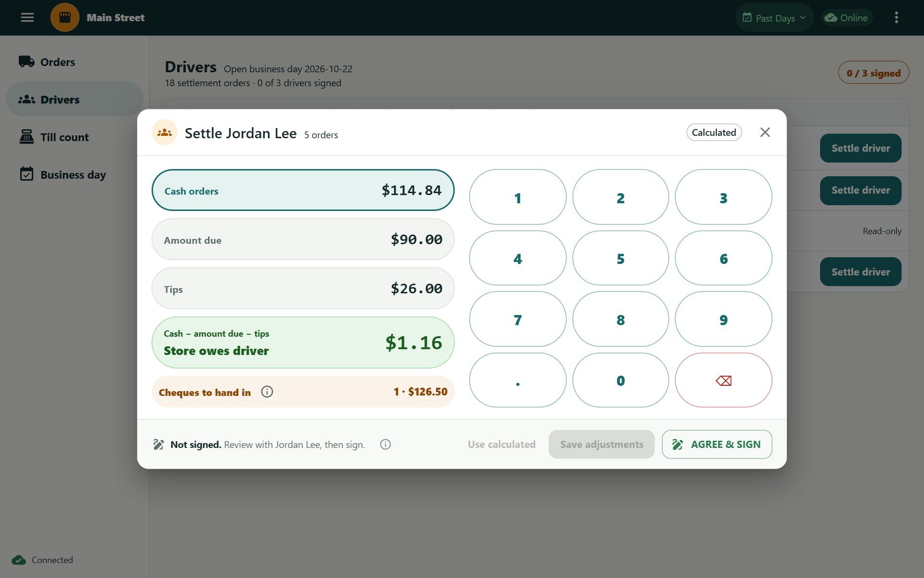This screenshot has height=578, width=924.
Task: Tap keypad digit 6
Action: pyautogui.click(x=723, y=258)
